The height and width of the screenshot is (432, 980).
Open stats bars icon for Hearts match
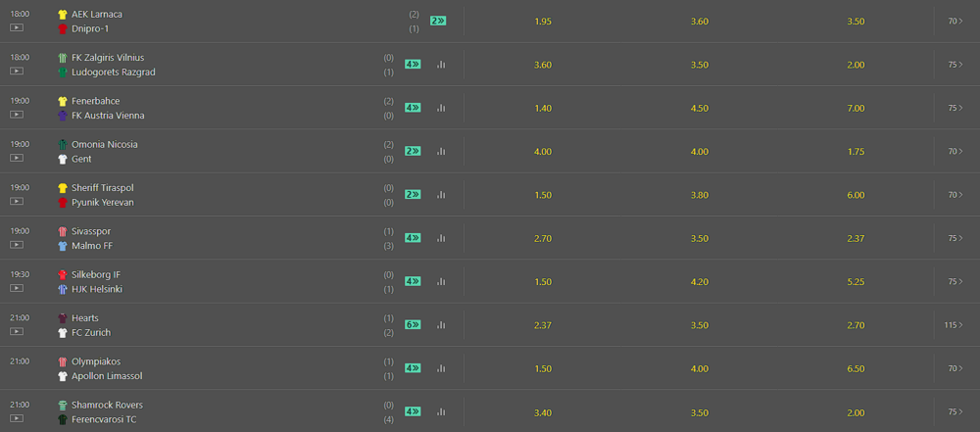(x=441, y=324)
